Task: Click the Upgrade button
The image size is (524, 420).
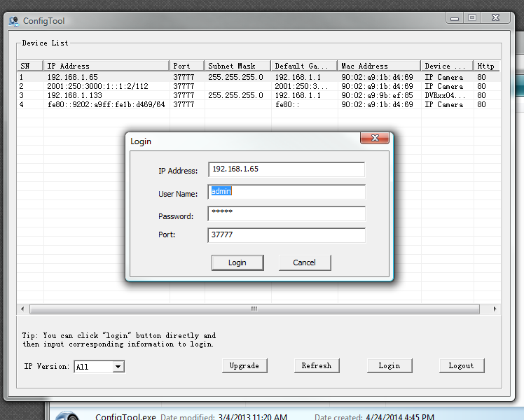Action: click(244, 365)
